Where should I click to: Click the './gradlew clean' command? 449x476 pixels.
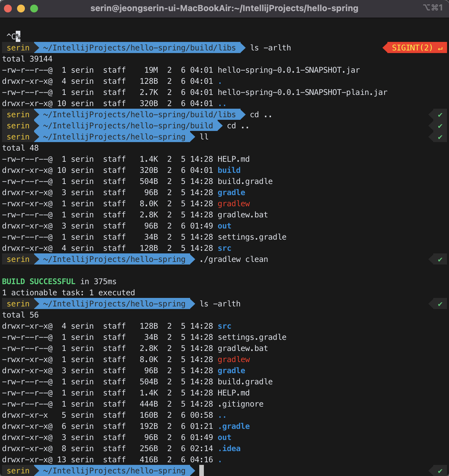tap(234, 259)
